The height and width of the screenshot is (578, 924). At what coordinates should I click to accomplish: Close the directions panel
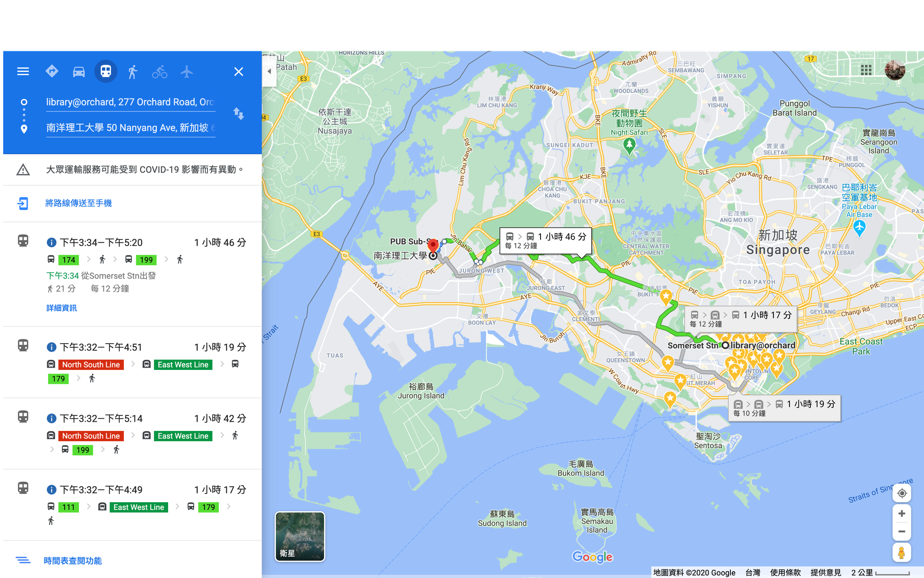[238, 72]
